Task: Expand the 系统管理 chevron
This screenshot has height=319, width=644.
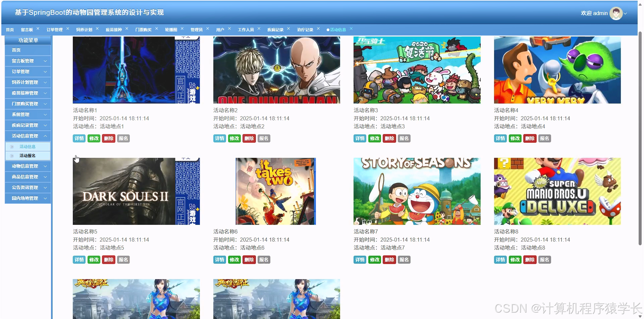Action: tap(45, 115)
